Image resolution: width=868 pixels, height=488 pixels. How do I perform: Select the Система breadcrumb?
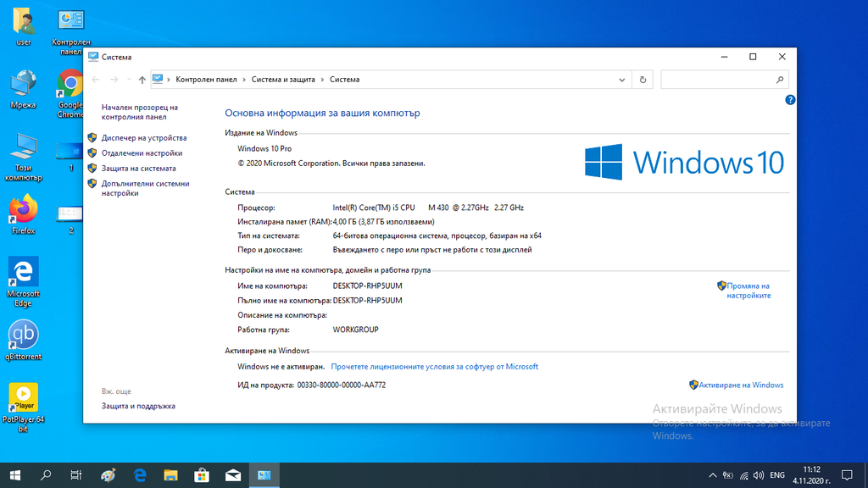pyautogui.click(x=344, y=80)
